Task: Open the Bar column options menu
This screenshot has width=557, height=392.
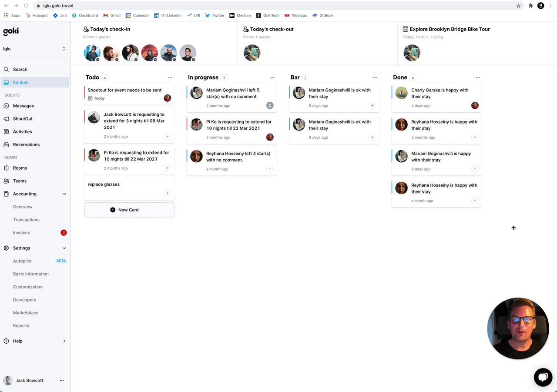Action: tap(375, 77)
